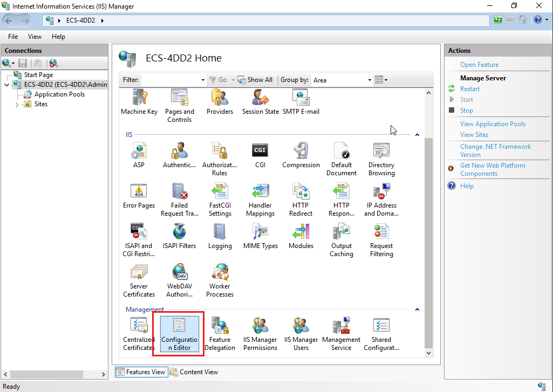
Task: Switch to Features View tab
Action: [141, 372]
